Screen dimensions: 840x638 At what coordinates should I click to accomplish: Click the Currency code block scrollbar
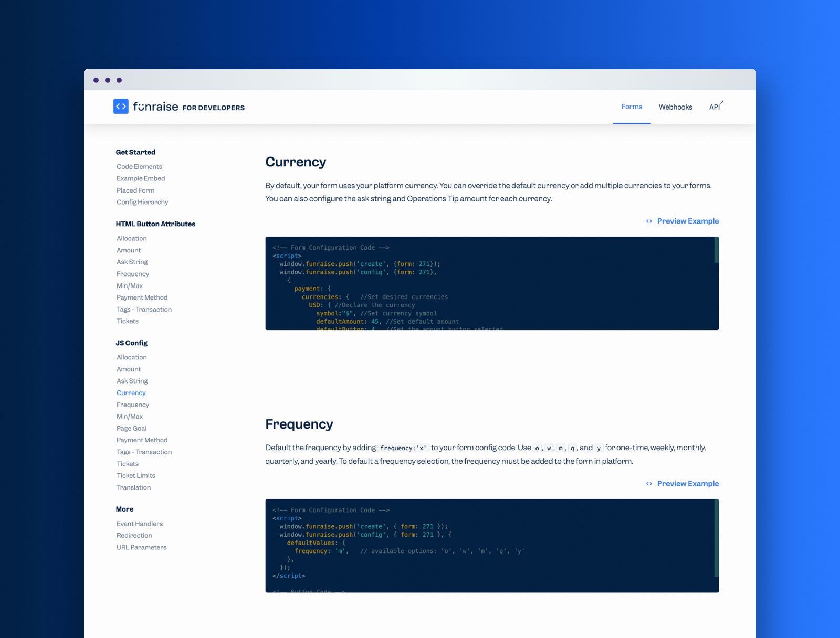pyautogui.click(x=716, y=250)
